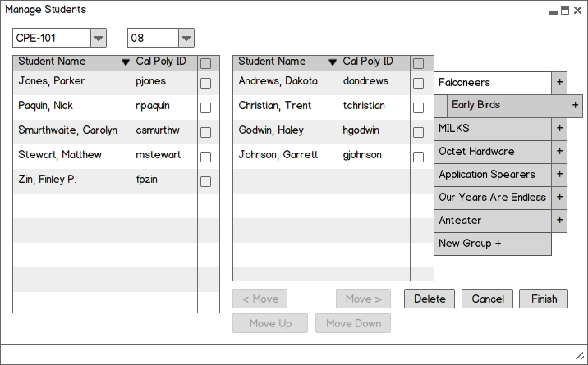Click the plus icon next to Early Birds

575,106
